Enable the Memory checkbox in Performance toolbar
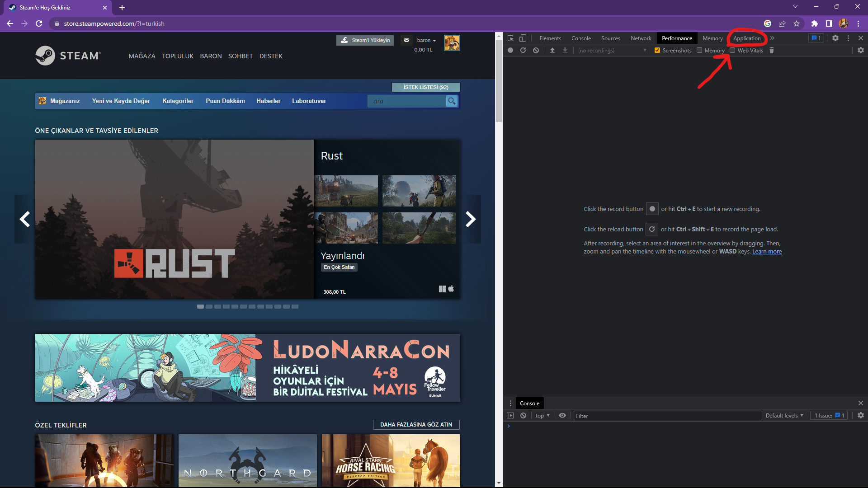The height and width of the screenshot is (488, 868). [x=699, y=50]
